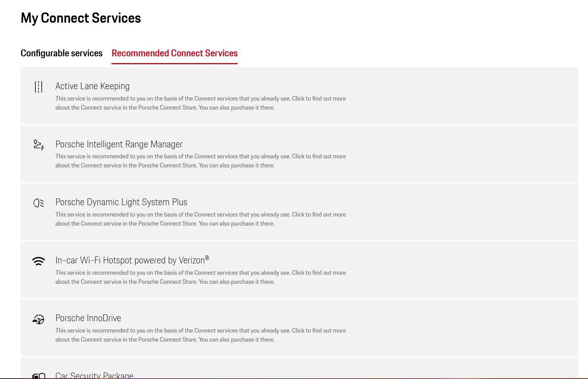Image resolution: width=588 pixels, height=379 pixels.
Task: Click the description under Dynamic Light System Plus
Action: 201,219
